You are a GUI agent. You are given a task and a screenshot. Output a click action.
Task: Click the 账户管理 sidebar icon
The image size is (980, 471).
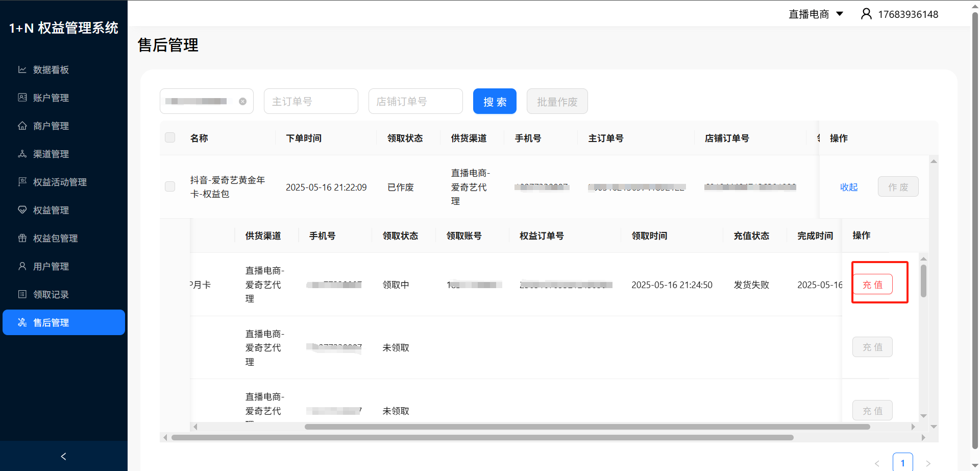(22, 98)
